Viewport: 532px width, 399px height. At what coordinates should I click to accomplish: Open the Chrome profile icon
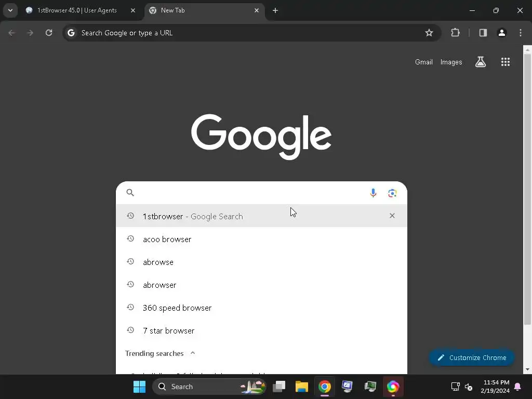tap(501, 33)
